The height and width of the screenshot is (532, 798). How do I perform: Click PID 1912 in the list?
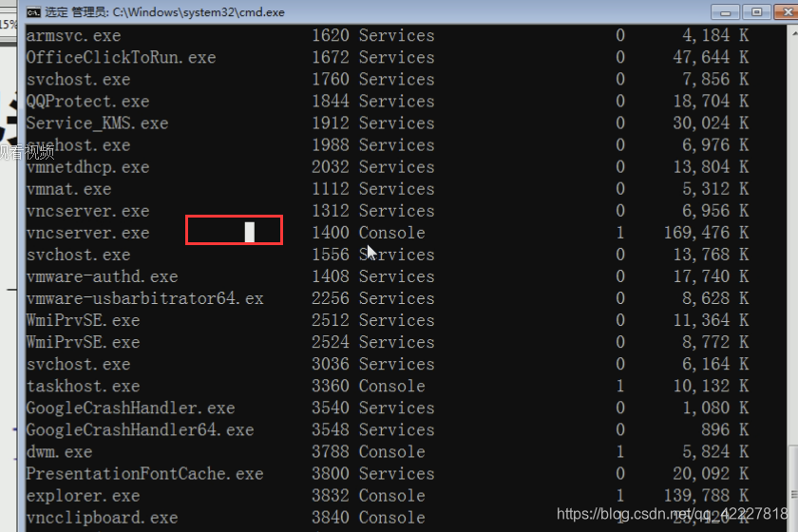coord(331,123)
